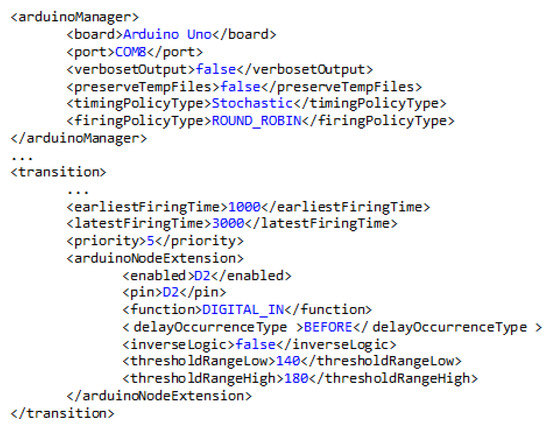Click the opening transition tag
This screenshot has height=430, width=550.
coord(58,172)
